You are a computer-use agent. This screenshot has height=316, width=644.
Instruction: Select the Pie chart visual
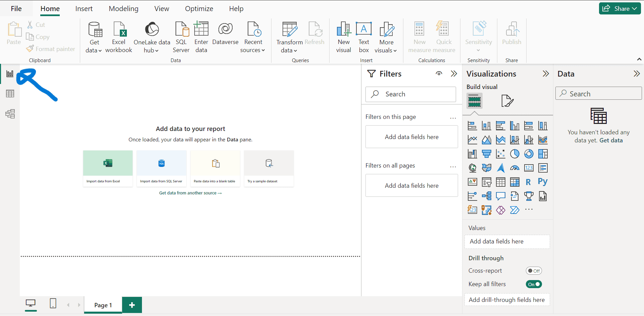[514, 154]
